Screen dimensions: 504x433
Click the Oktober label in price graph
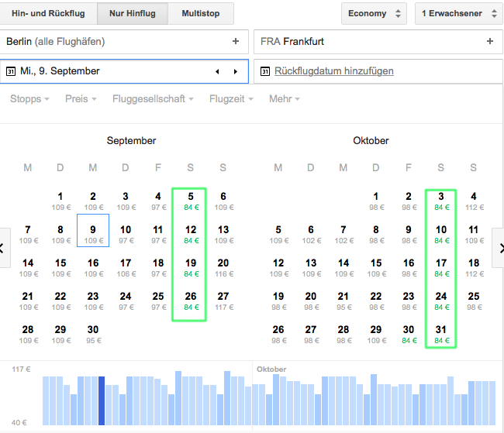[x=271, y=369]
